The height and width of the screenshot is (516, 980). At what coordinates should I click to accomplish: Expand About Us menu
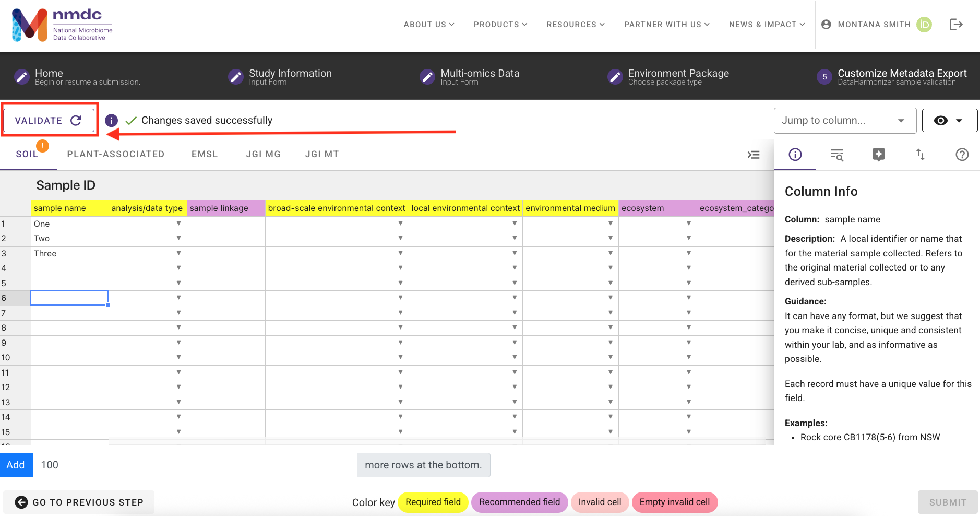pos(429,25)
